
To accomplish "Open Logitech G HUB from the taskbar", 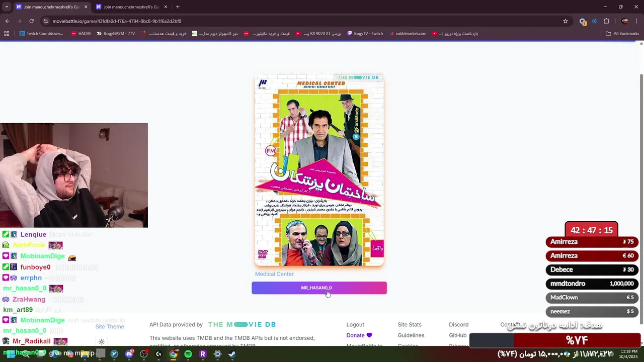I will click(x=158, y=354).
